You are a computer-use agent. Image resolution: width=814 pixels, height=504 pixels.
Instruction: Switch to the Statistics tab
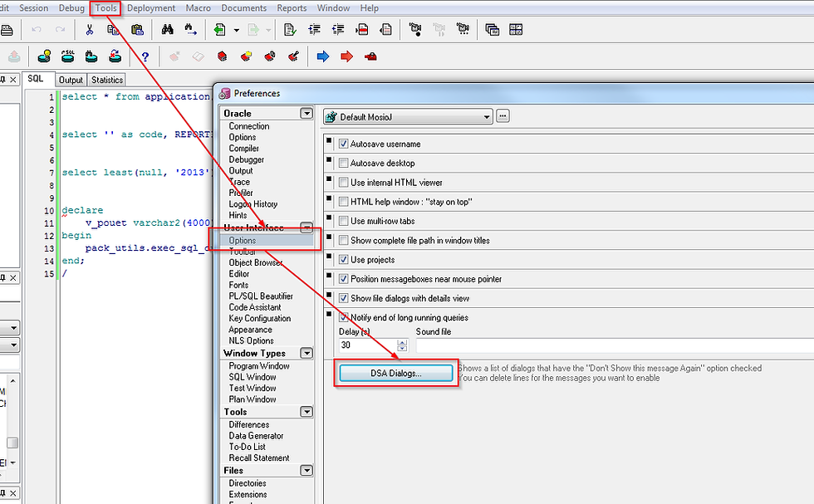107,80
